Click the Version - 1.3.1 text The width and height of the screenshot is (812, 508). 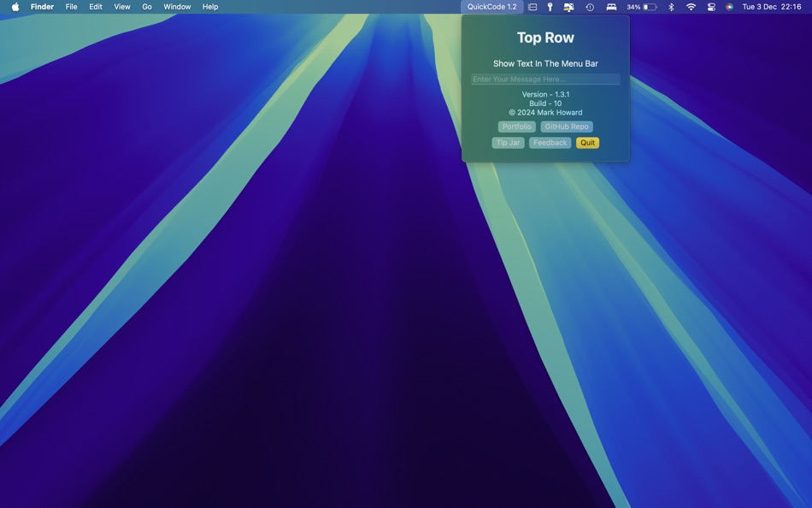coord(545,94)
